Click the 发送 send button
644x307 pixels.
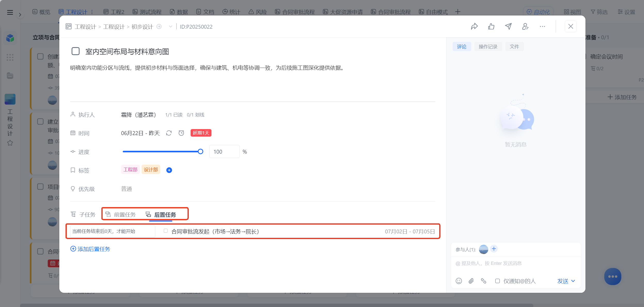pos(563,281)
